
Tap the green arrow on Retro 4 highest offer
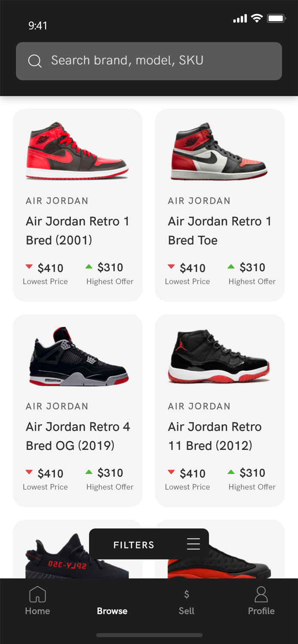pyautogui.click(x=88, y=471)
